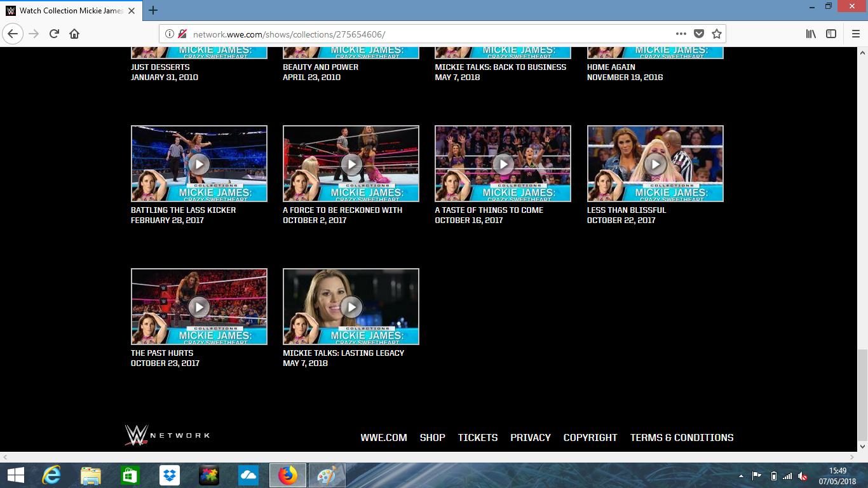
Task: Play A Taste of Things to Come video
Action: [x=503, y=164]
